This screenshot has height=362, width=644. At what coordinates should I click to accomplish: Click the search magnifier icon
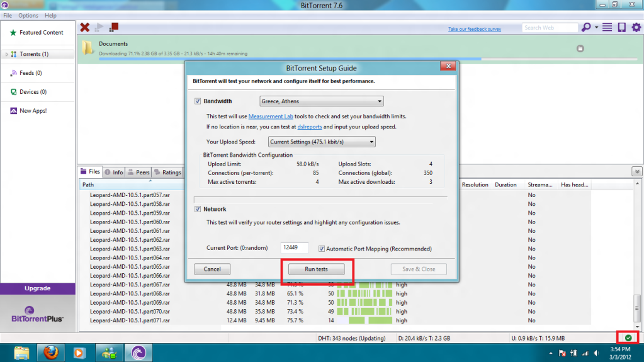[586, 28]
